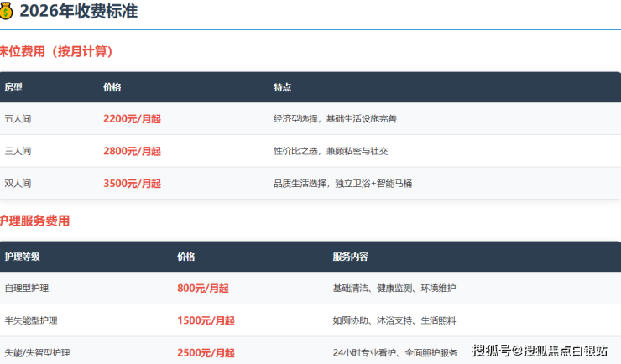Click the 搜狐号@搜狐焦点白银站 watermark

[540, 350]
